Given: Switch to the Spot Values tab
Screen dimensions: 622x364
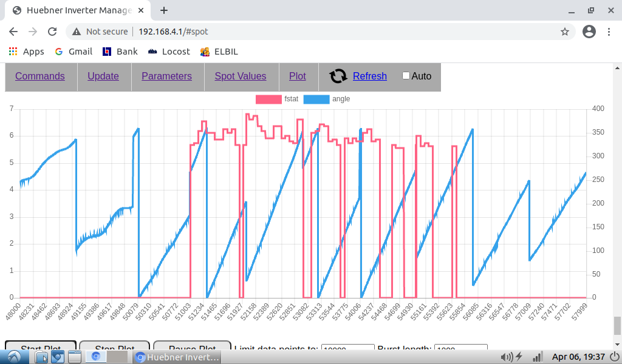Looking at the screenshot, I should coord(240,76).
